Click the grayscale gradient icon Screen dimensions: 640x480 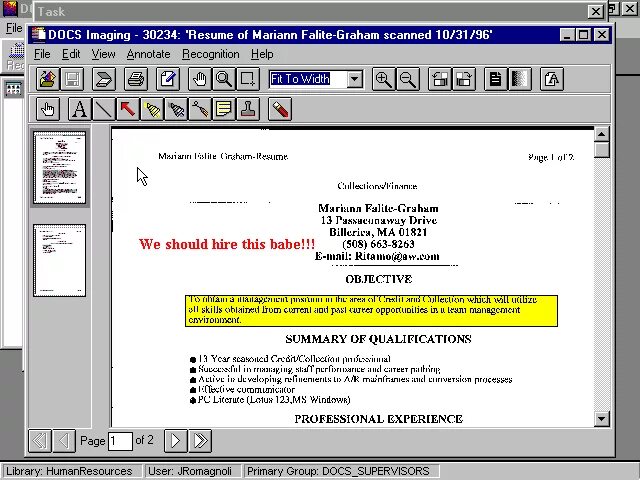coord(520,79)
